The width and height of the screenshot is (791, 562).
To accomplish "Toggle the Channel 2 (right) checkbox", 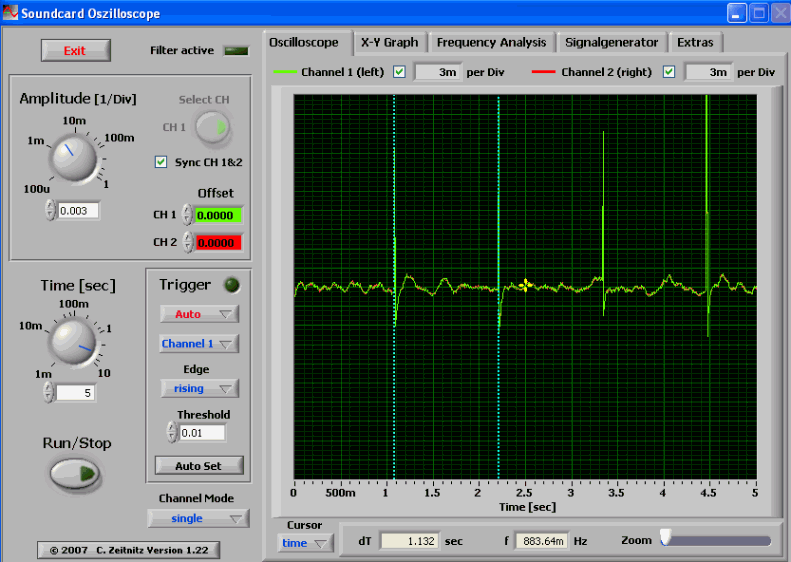I will [x=669, y=72].
